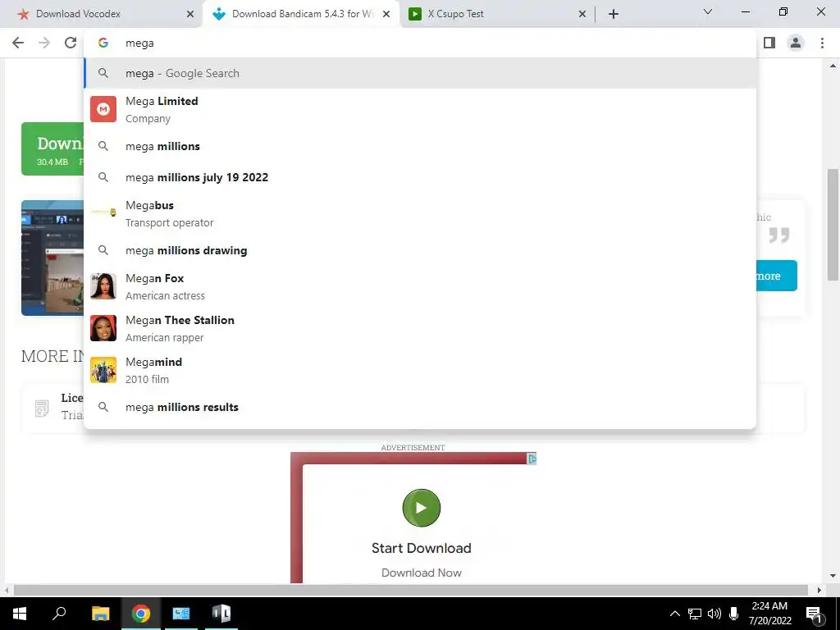Close the Download Vocodex tab
The height and width of the screenshot is (630, 840).
tap(190, 15)
